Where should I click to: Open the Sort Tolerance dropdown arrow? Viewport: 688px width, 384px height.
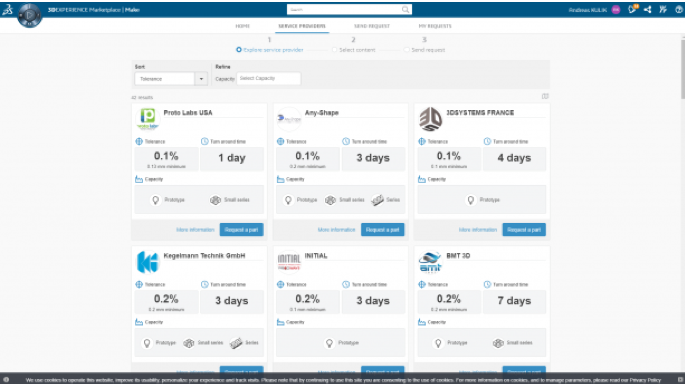pyautogui.click(x=201, y=79)
